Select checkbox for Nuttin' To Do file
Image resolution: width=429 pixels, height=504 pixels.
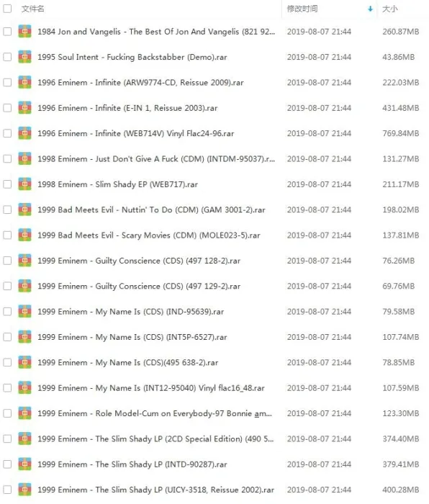coord(7,210)
